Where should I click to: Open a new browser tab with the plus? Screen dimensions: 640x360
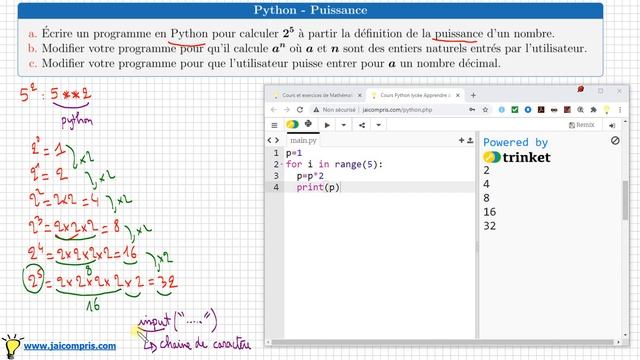473,95
